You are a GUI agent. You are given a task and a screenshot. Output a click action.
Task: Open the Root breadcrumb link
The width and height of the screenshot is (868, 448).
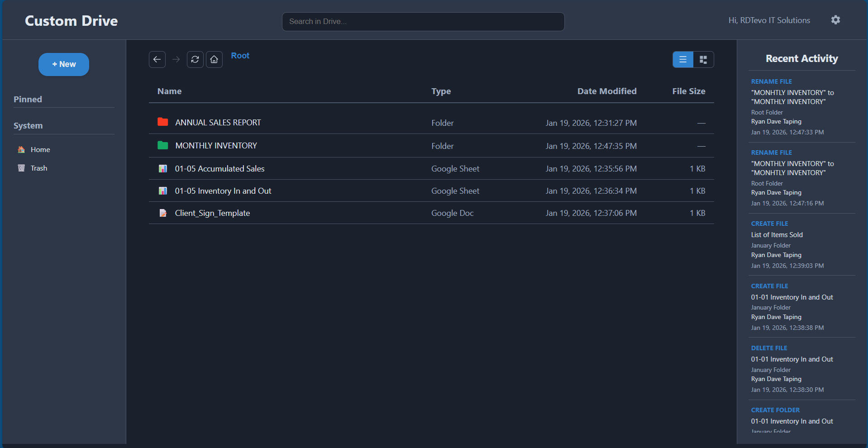pyautogui.click(x=240, y=55)
